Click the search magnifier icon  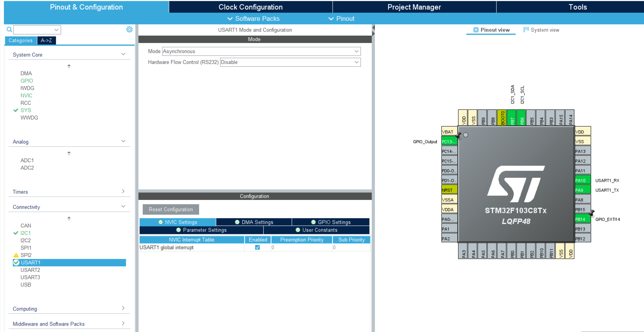pos(9,30)
